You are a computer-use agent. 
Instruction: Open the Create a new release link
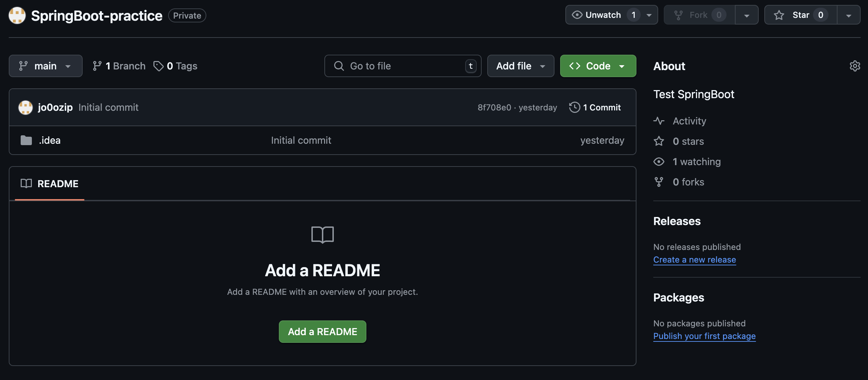(x=694, y=260)
